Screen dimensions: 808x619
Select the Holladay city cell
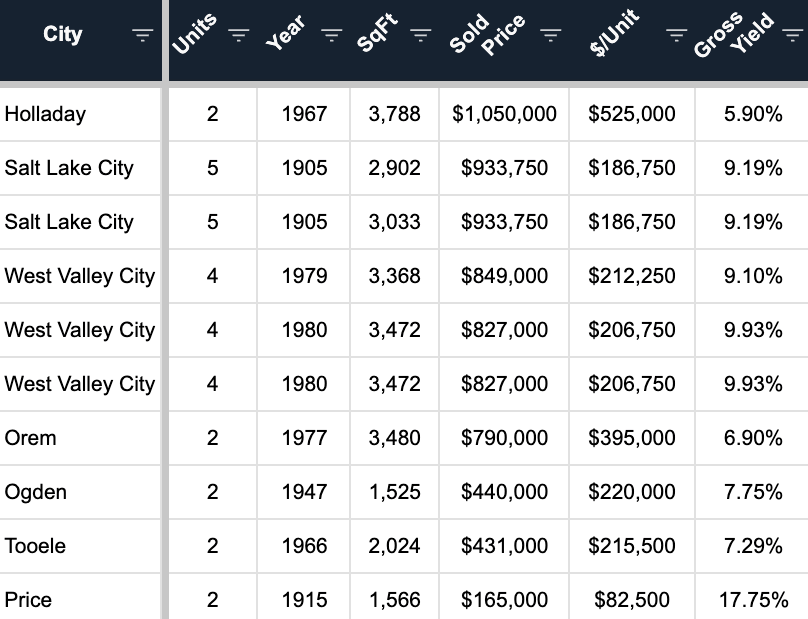point(45,114)
